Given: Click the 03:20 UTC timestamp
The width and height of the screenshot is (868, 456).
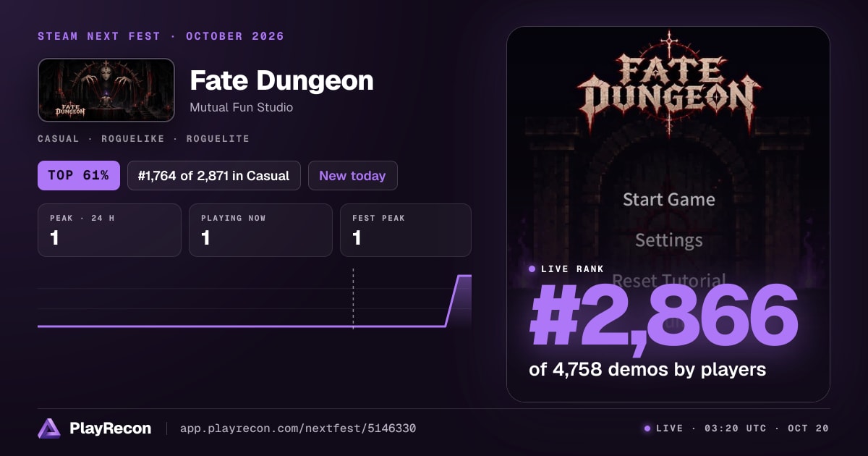Looking at the screenshot, I should 735,428.
